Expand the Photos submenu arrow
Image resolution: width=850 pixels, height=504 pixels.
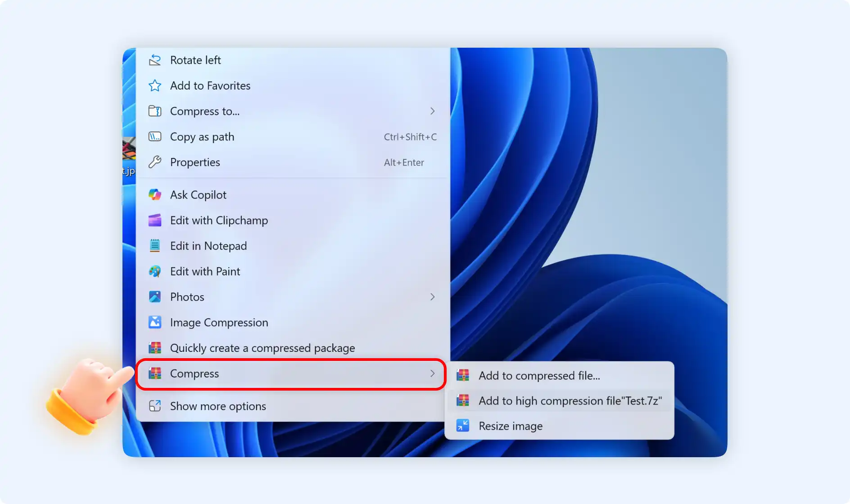(432, 297)
